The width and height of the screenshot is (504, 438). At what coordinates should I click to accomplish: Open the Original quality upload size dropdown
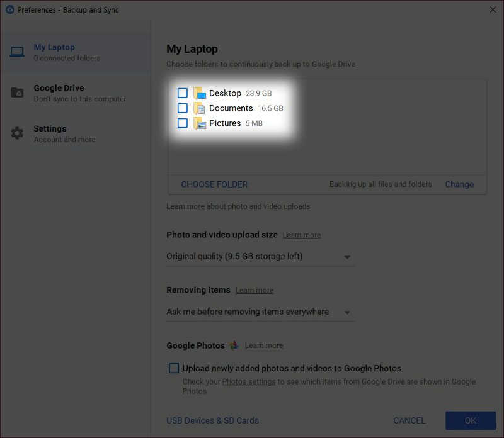coord(260,257)
